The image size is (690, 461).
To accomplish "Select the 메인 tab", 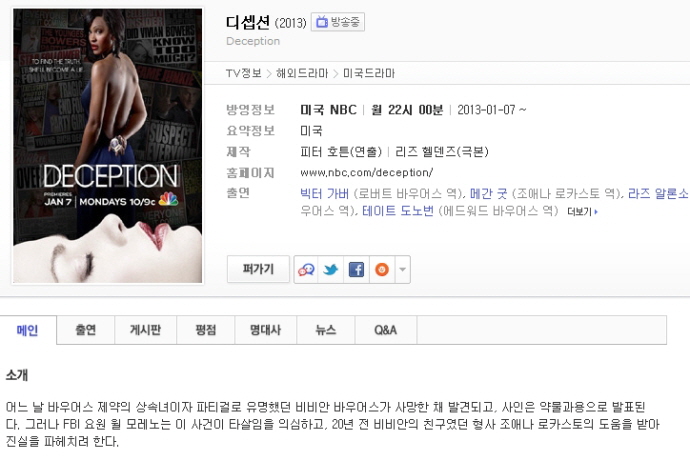I will (28, 330).
